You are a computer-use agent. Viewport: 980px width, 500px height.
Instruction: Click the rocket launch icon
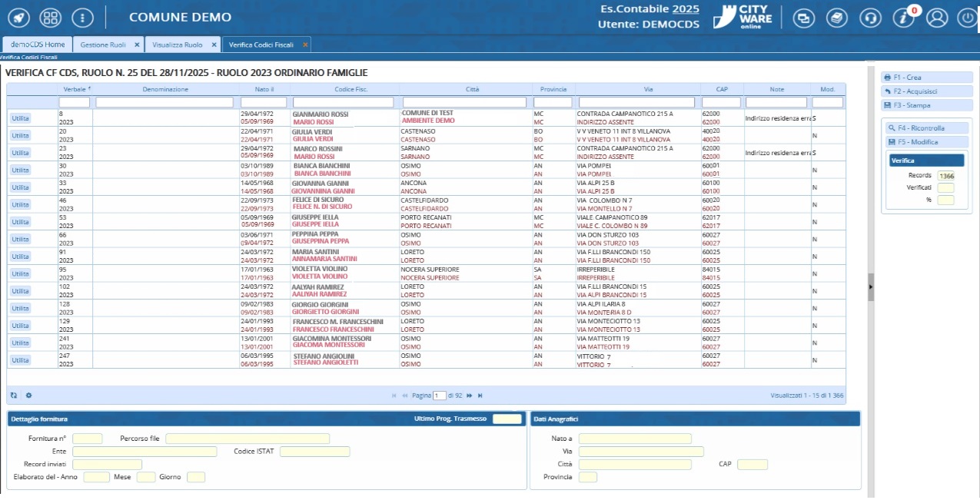[19, 17]
